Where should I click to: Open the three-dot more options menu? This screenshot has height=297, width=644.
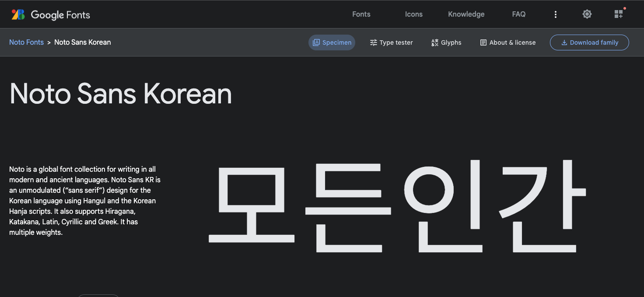coord(556,14)
